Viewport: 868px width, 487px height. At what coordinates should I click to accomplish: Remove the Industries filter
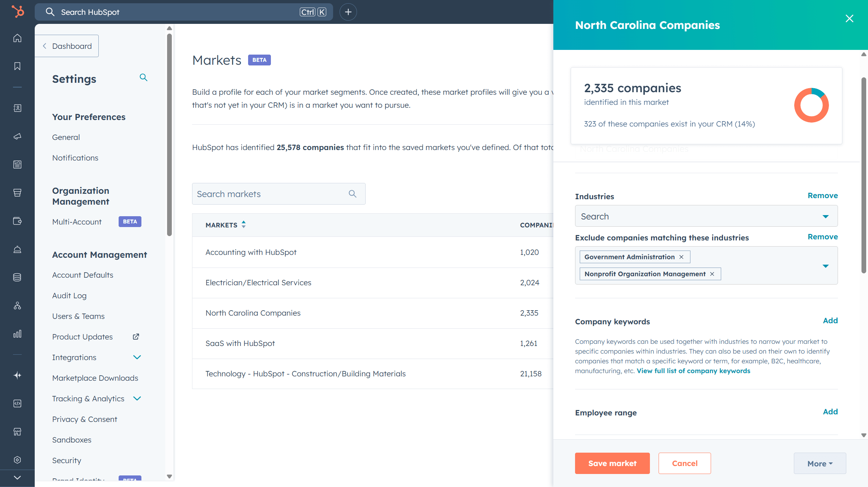(823, 196)
